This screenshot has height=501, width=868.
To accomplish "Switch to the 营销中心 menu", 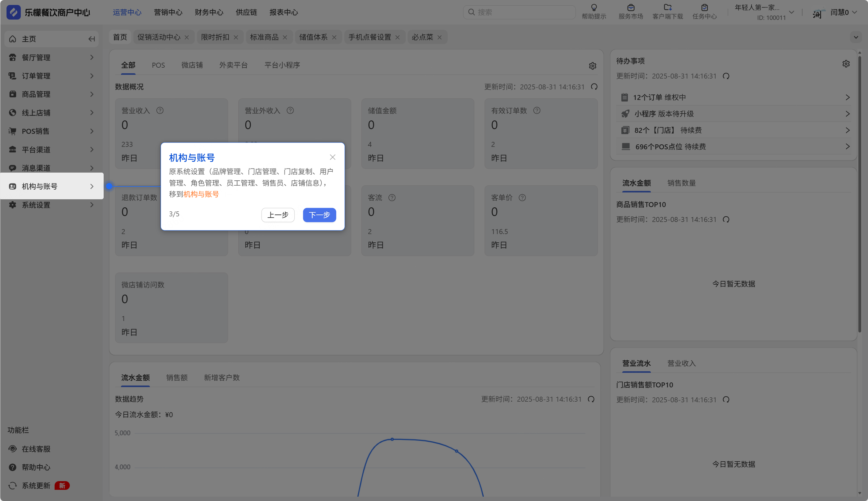I will (168, 12).
